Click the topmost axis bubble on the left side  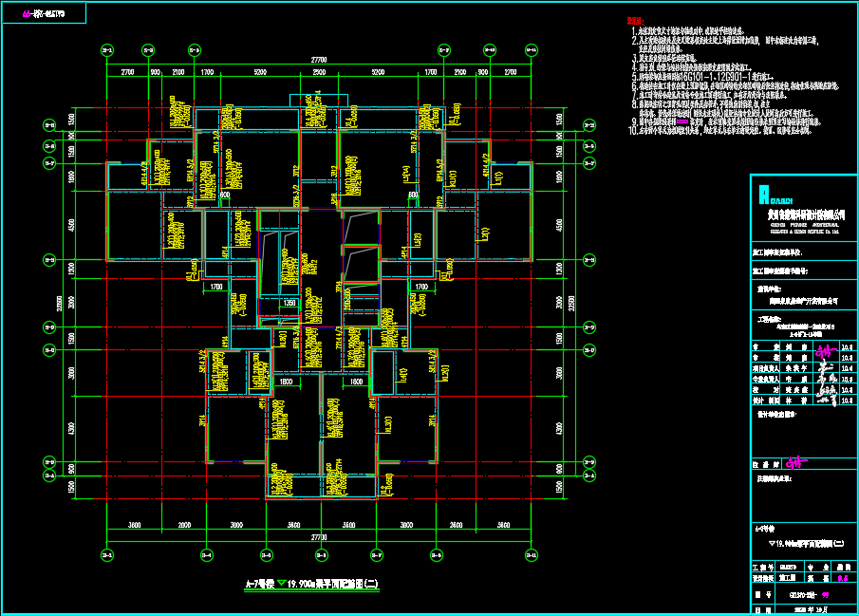click(49, 125)
